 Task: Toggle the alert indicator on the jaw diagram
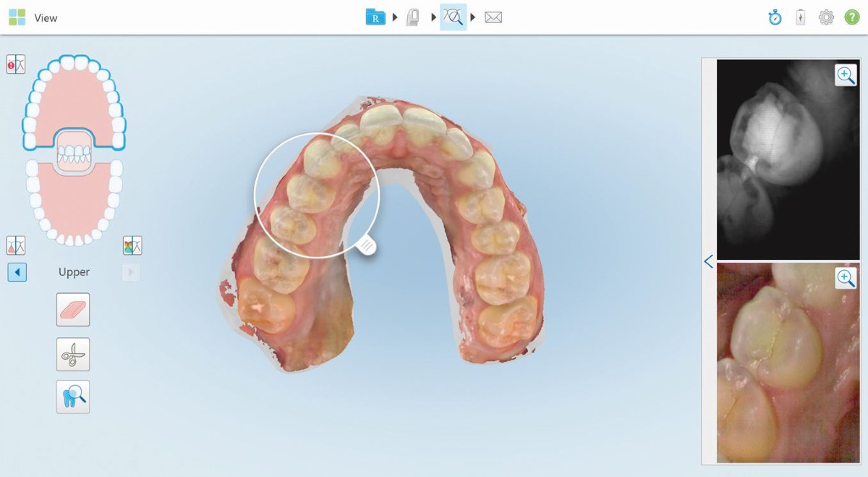point(16,64)
